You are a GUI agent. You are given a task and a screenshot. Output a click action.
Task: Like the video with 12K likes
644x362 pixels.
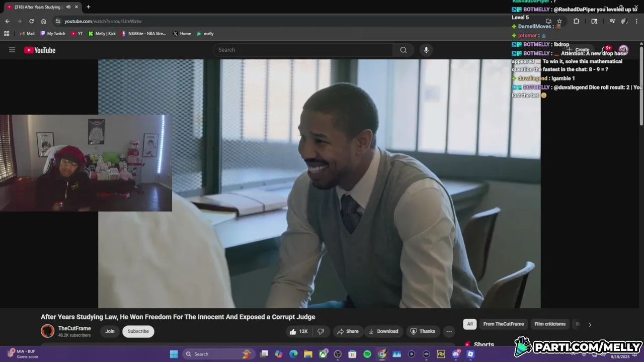298,331
